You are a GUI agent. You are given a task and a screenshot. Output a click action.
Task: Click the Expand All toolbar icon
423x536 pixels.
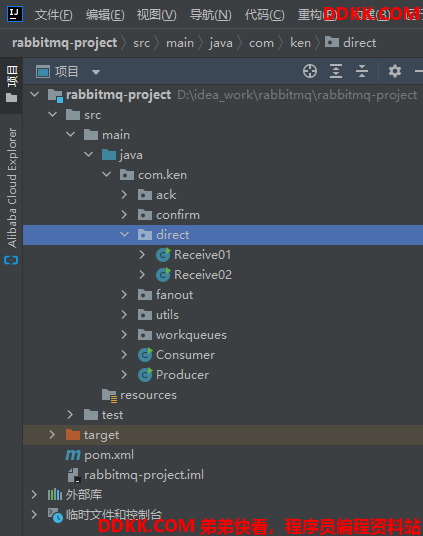point(336,71)
